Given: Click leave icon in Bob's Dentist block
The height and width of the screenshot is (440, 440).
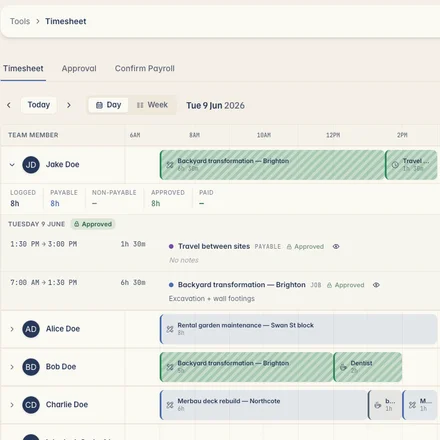Looking at the screenshot, I should [343, 367].
